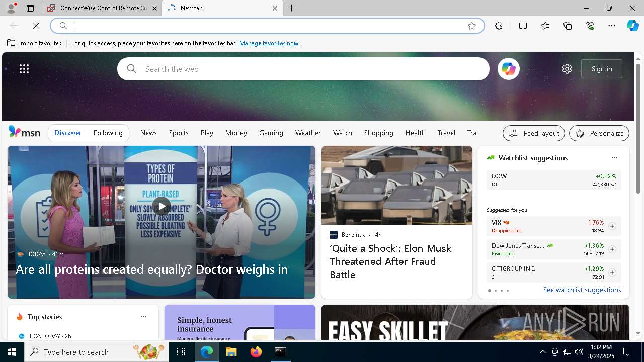Open Top stories more options
This screenshot has height=362, width=644.
[143, 317]
